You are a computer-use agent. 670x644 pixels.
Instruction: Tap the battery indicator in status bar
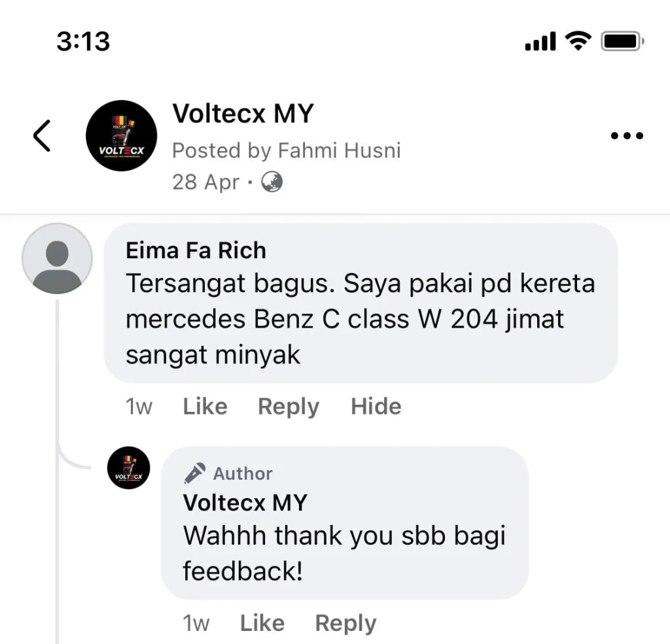tap(623, 41)
